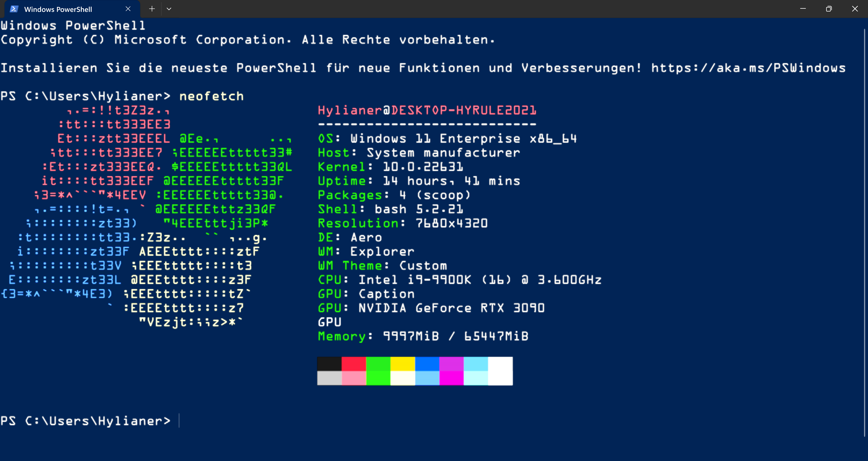
Task: Close the terminal window
Action: [x=855, y=9]
